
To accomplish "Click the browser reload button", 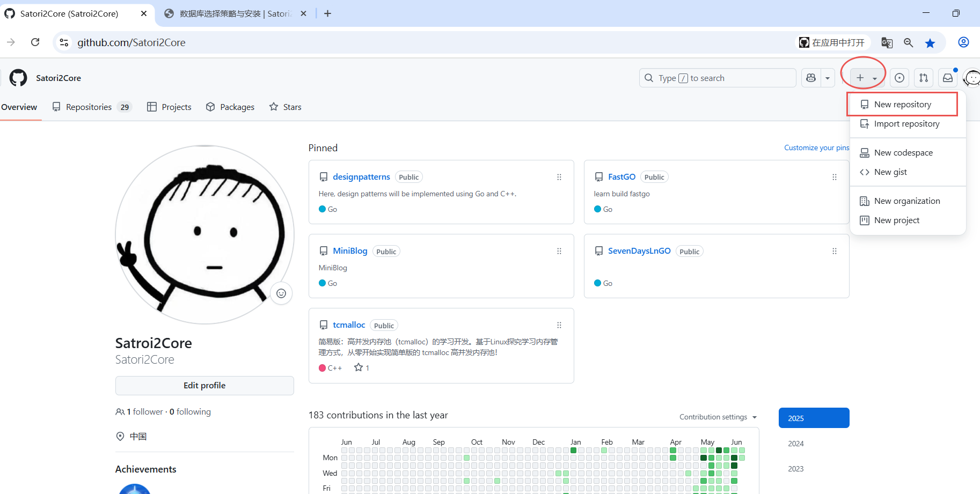I will pyautogui.click(x=35, y=42).
